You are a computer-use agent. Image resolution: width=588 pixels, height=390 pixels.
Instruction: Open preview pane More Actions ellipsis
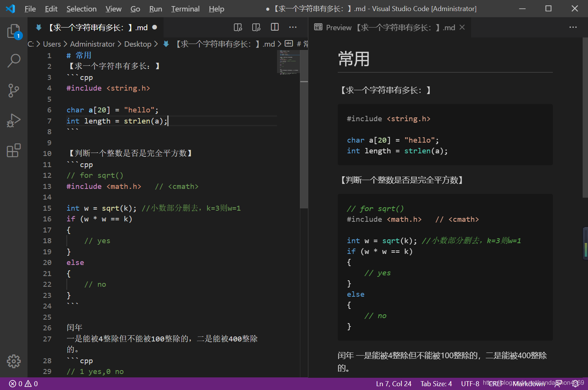point(573,27)
